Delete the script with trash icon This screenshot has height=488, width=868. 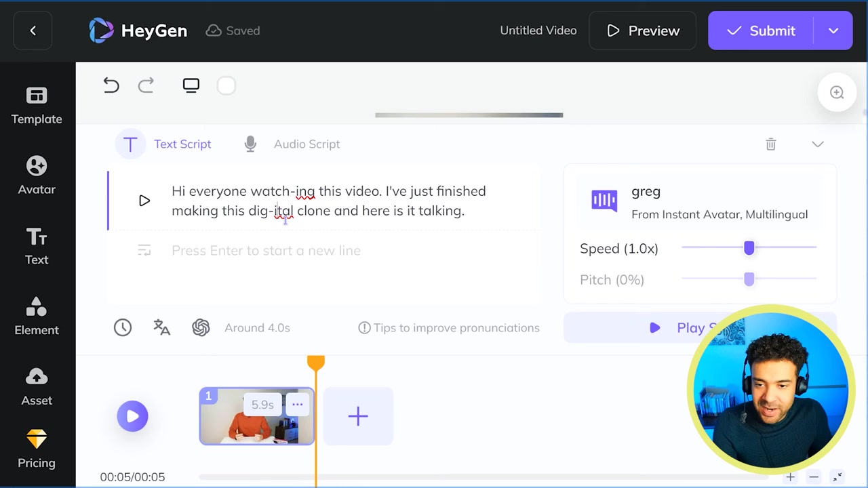point(771,144)
